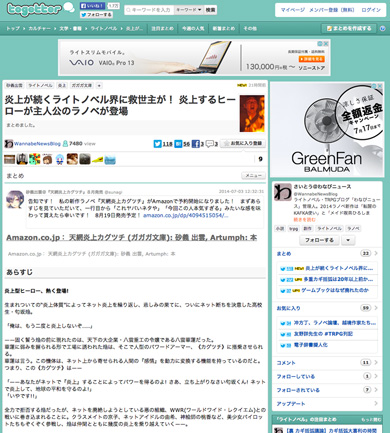Expand the アップデート section arrow
The height and width of the screenshot is (433, 390).
click(376, 403)
